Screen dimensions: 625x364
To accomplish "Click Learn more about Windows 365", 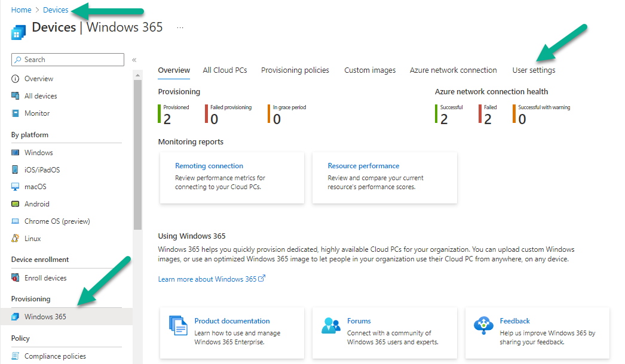I will tap(207, 279).
